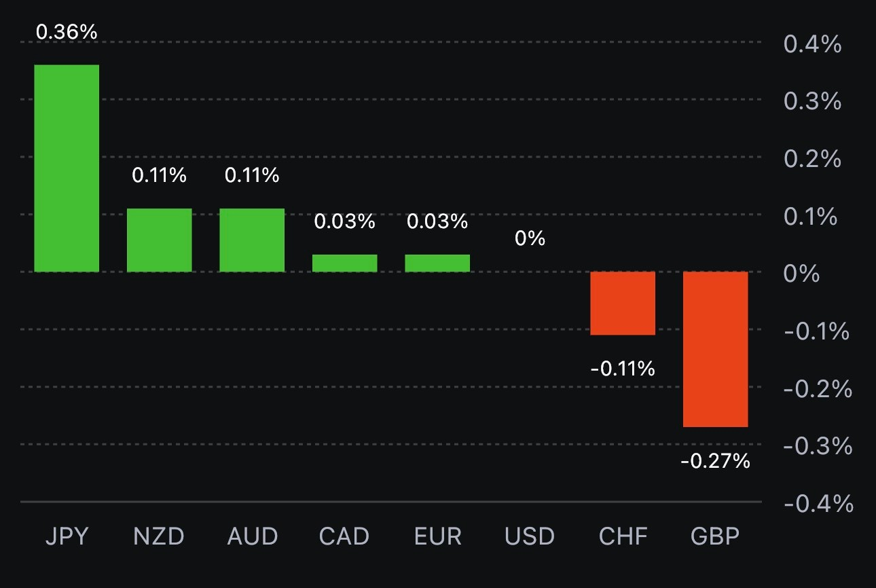Click the -0.11% value under CHF
The width and height of the screenshot is (876, 588).
coord(623,369)
